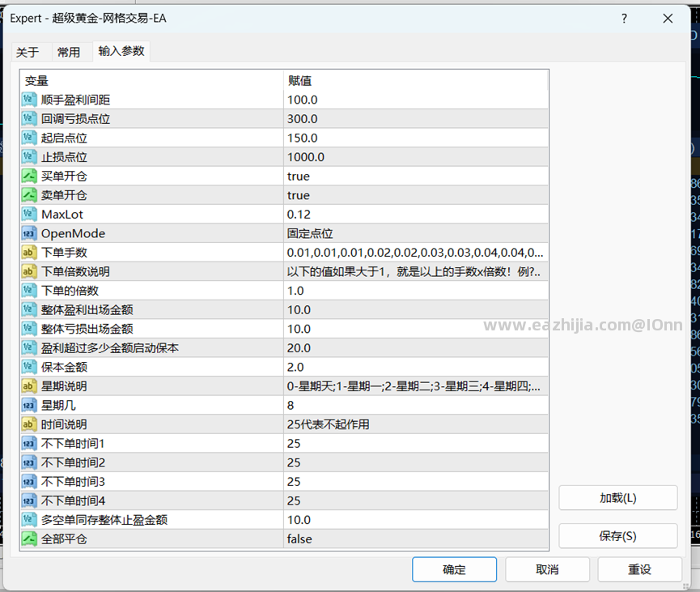This screenshot has width=700, height=592.
Task: Click the string icon beside 星期说明
Action: tap(29, 386)
